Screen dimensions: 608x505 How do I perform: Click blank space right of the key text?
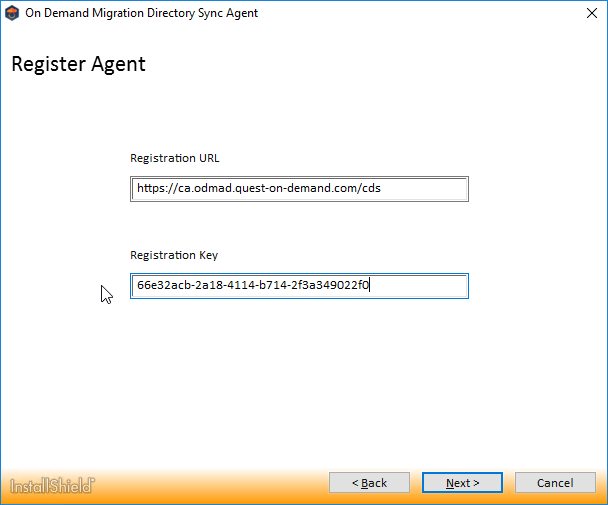coord(420,286)
